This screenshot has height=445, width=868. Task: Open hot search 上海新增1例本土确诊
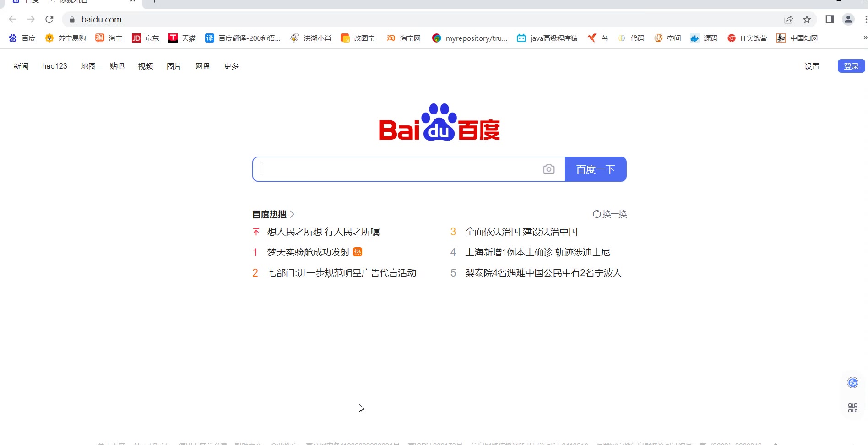click(x=537, y=252)
